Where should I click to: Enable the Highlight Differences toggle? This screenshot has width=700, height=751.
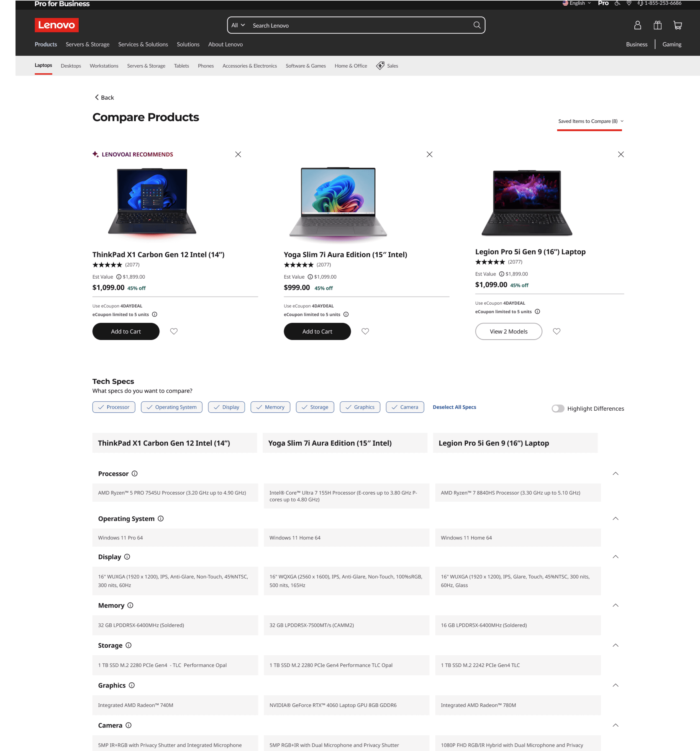point(558,408)
